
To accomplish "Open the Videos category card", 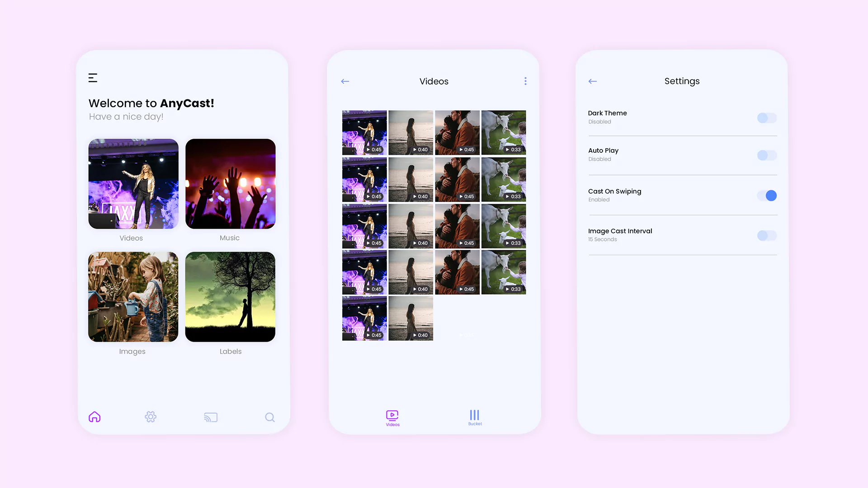I will (133, 183).
